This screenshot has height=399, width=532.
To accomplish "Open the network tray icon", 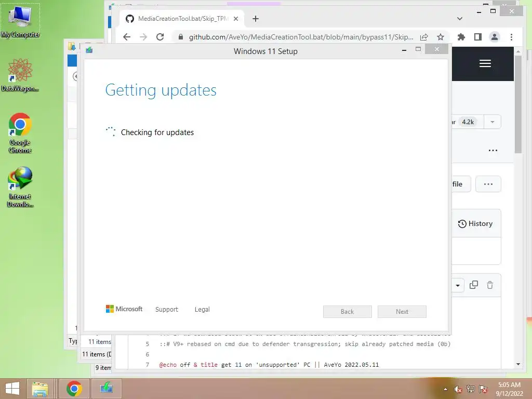I will [x=470, y=389].
